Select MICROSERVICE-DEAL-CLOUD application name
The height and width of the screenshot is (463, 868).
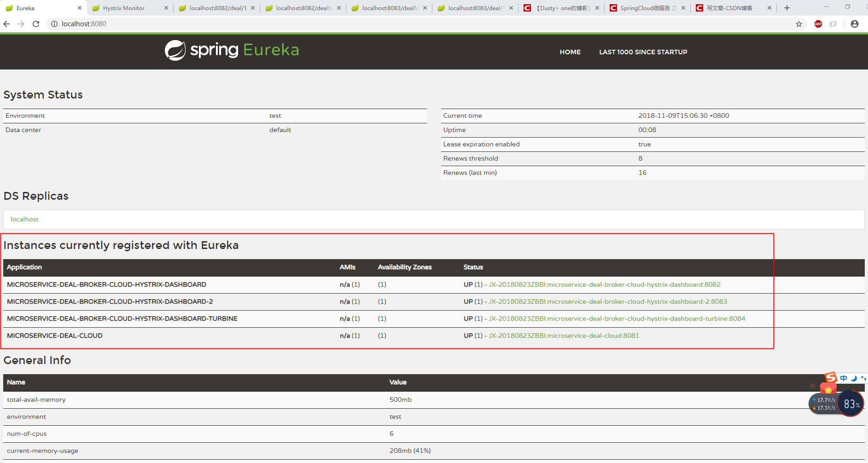coord(55,336)
